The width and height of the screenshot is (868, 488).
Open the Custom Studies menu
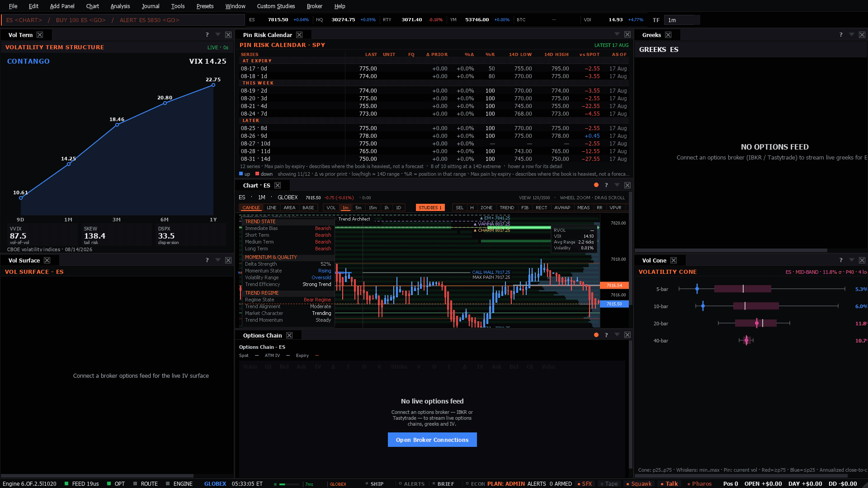click(276, 6)
